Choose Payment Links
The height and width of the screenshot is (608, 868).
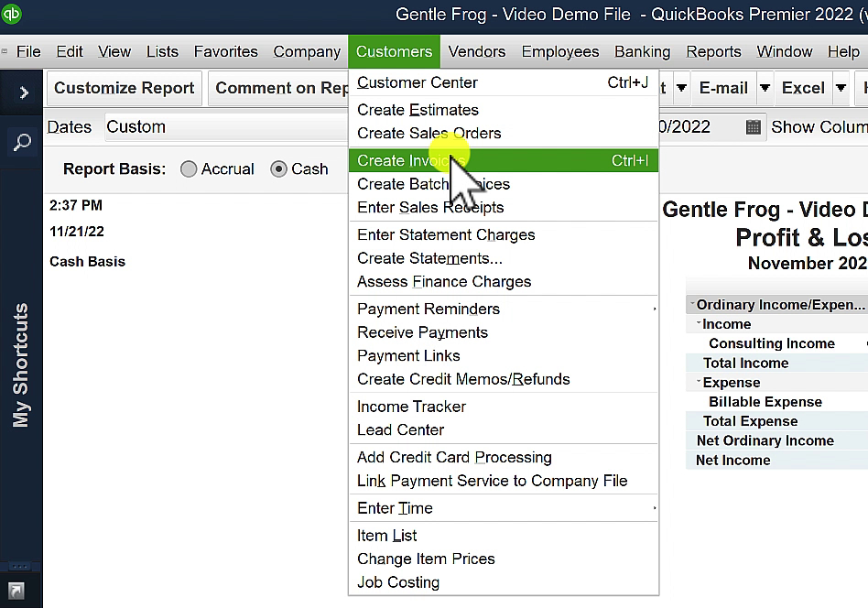click(x=504, y=355)
